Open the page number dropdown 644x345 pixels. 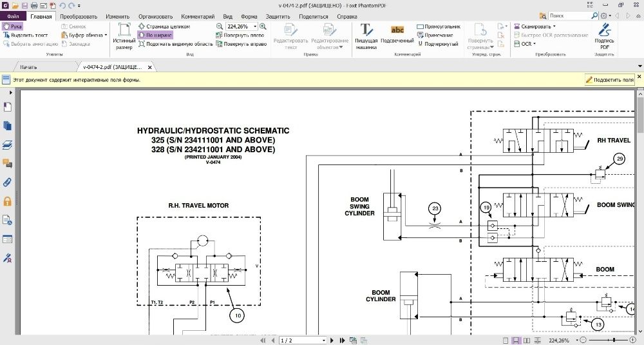coord(323,340)
